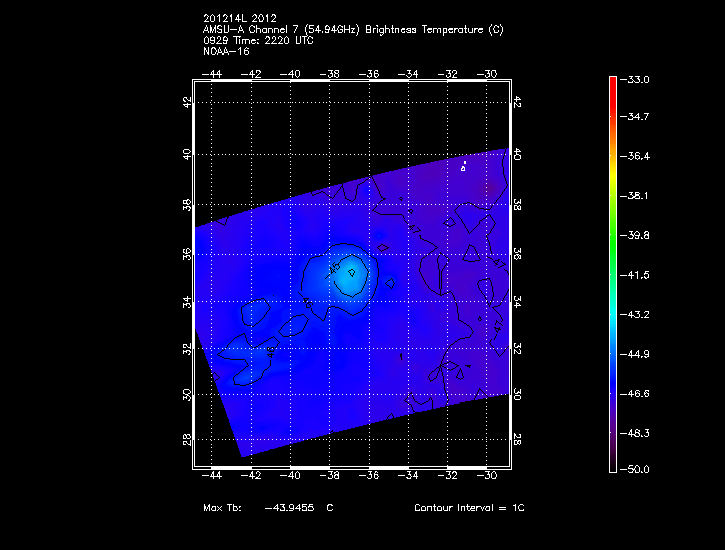Click the colorbar at the -33.0 red end
This screenshot has height=550, width=725.
pyautogui.click(x=613, y=80)
